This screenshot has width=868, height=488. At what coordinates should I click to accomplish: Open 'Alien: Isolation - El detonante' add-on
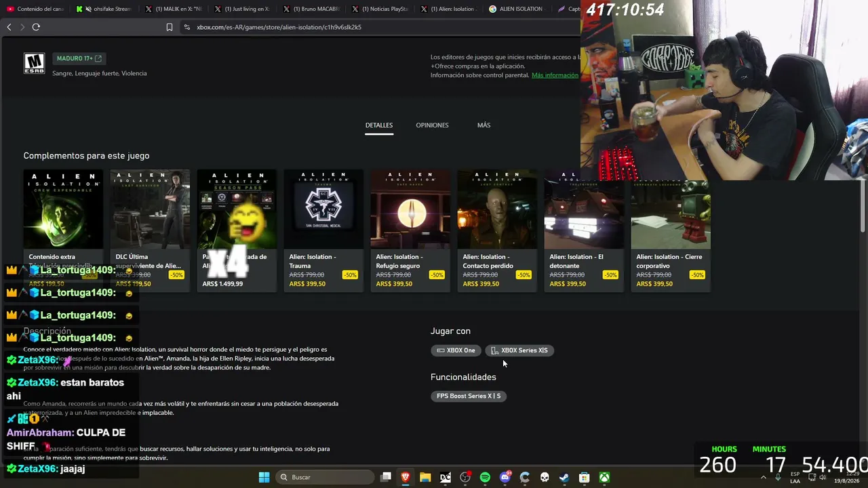pyautogui.click(x=584, y=230)
